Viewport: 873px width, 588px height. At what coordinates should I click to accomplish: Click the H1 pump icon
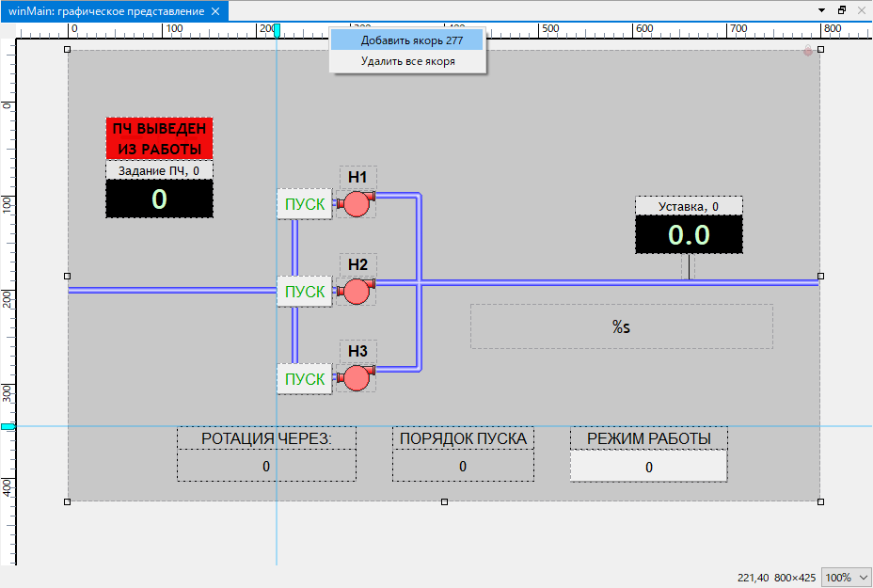point(357,204)
